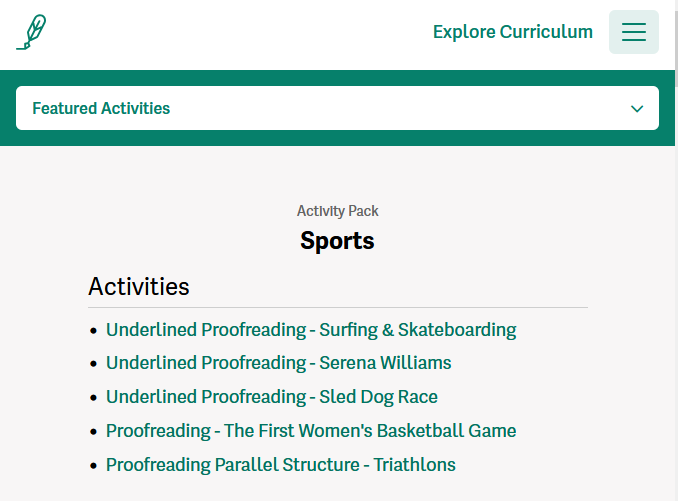Click the page's vertical scrollbar
Screen dimensions: 678x501
pyautogui.click(x=676, y=251)
